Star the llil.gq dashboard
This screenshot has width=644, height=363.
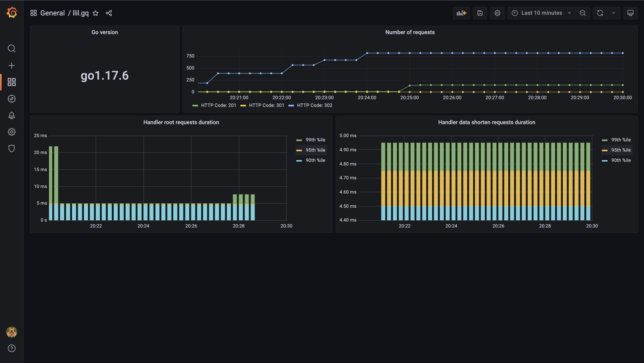[95, 13]
